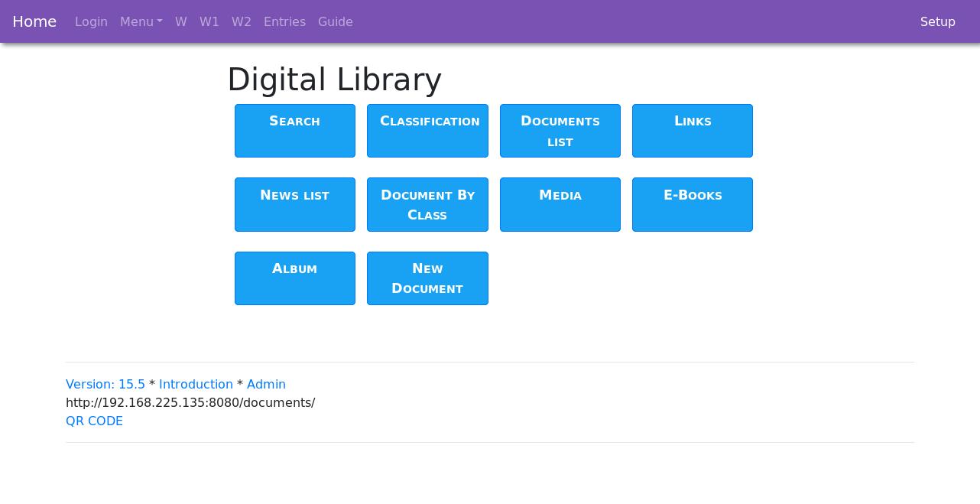
Task: Open the Search section
Action: coord(294,131)
